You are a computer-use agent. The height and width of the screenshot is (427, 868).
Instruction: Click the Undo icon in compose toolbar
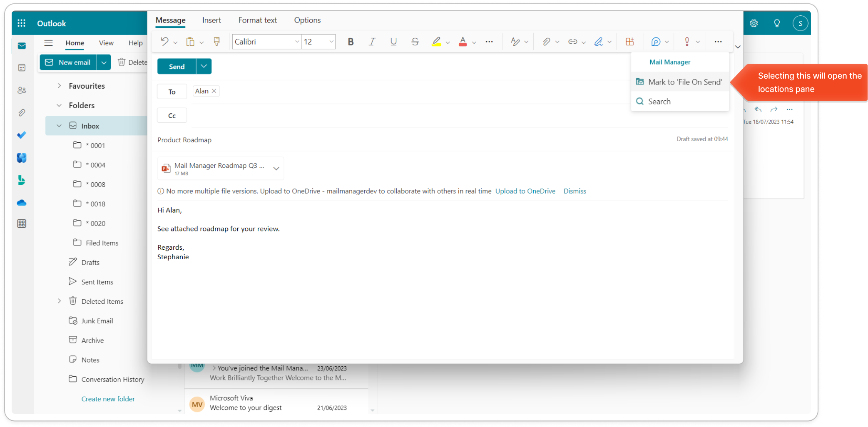(164, 42)
